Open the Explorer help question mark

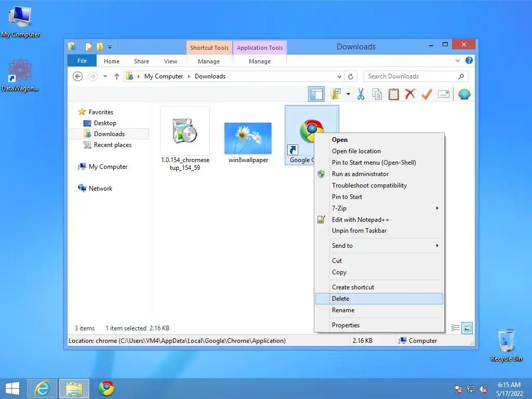[469, 60]
